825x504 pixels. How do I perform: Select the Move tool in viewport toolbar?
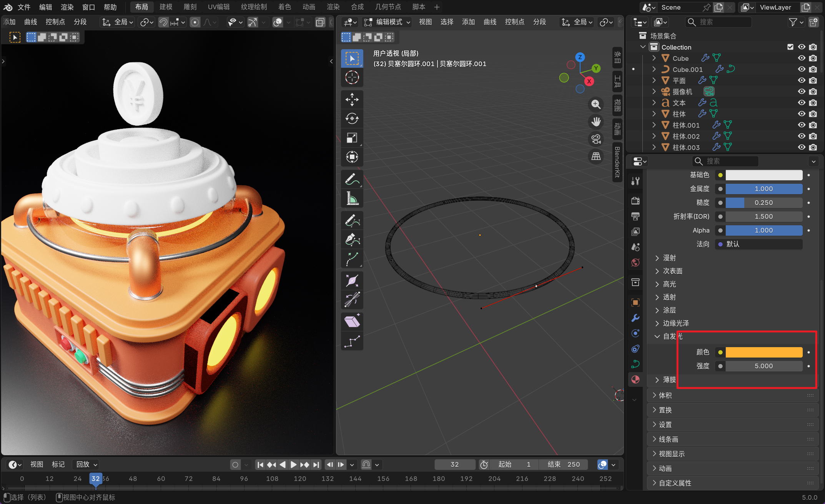click(x=352, y=99)
